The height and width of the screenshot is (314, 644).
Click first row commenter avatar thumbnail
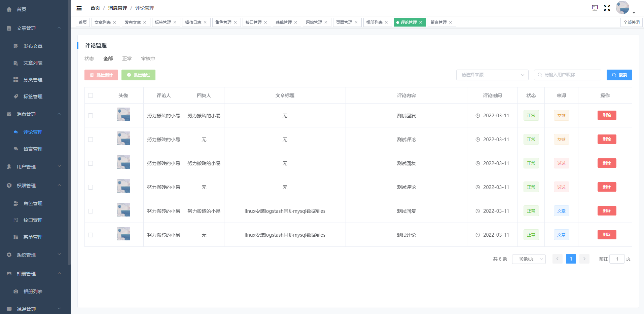(123, 115)
